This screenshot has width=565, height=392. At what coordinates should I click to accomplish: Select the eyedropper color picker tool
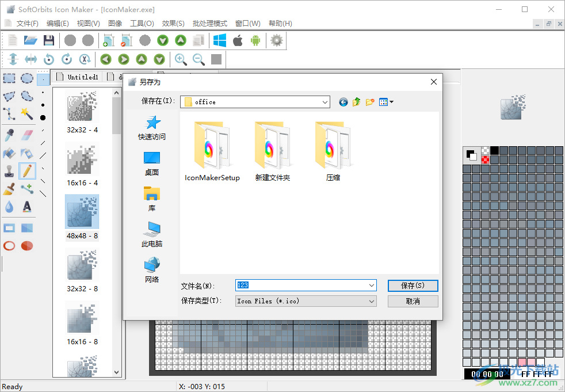(x=9, y=135)
